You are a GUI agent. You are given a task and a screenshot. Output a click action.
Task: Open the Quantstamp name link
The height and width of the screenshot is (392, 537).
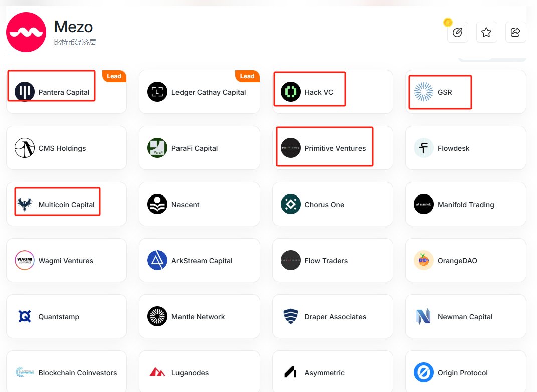[x=59, y=317]
